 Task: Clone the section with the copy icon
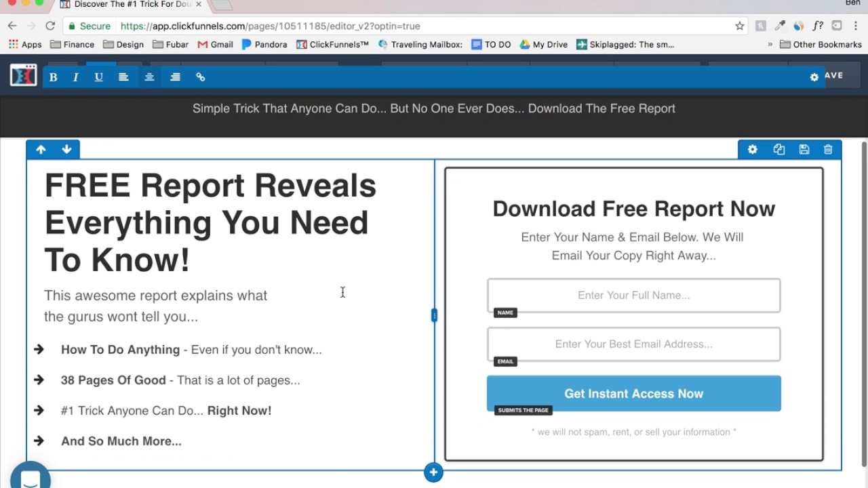(778, 150)
